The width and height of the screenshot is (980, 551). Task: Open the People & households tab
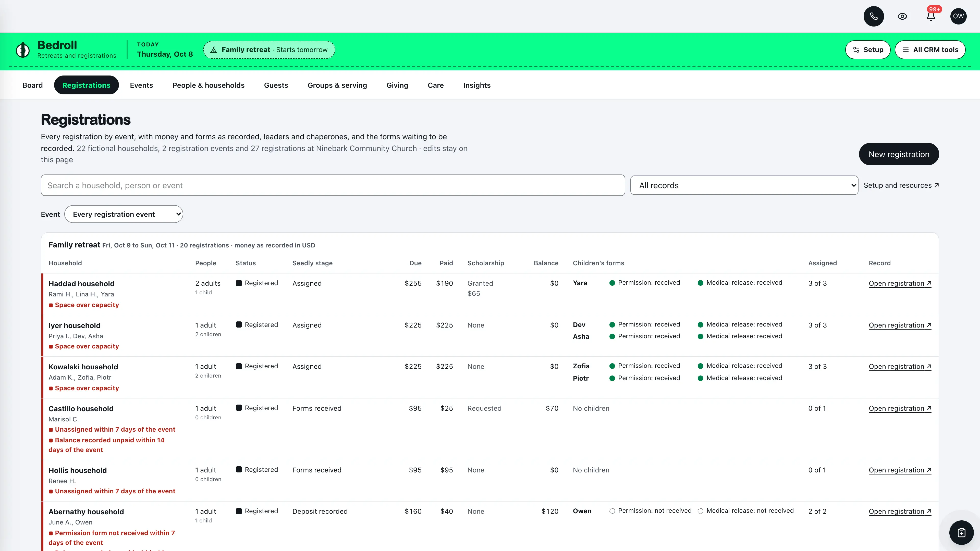[x=209, y=85]
